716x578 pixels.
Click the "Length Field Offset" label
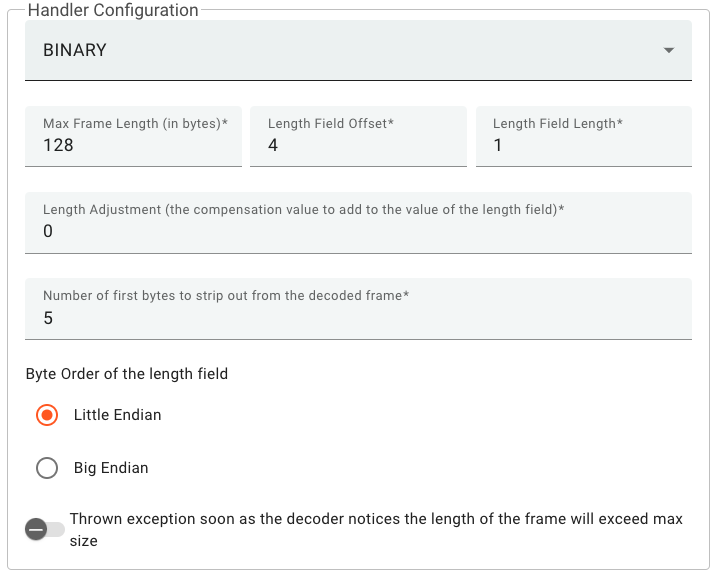330,124
